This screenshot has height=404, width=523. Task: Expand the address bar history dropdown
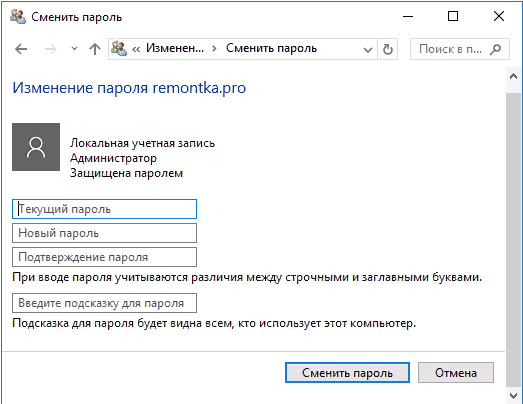point(368,50)
